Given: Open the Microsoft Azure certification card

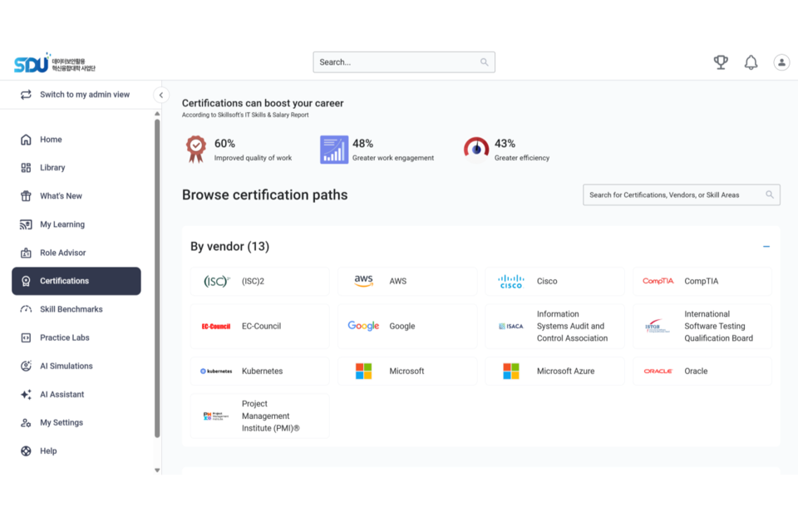Looking at the screenshot, I should pyautogui.click(x=554, y=372).
